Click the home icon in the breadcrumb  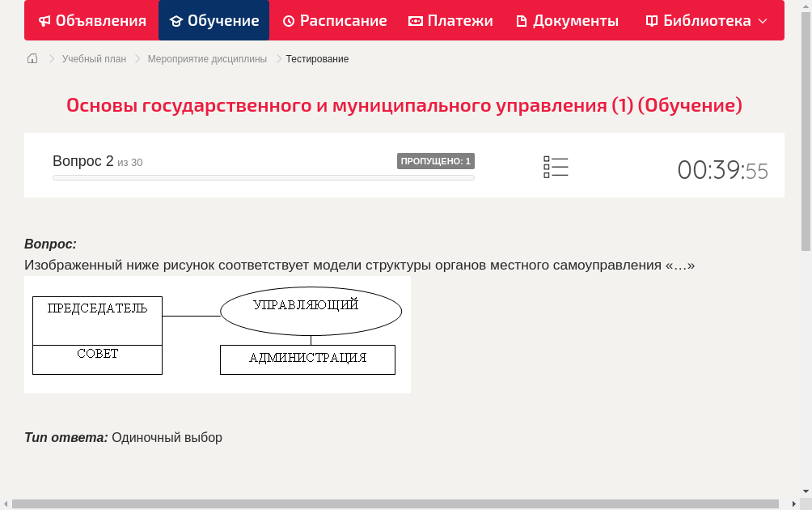[x=32, y=58]
